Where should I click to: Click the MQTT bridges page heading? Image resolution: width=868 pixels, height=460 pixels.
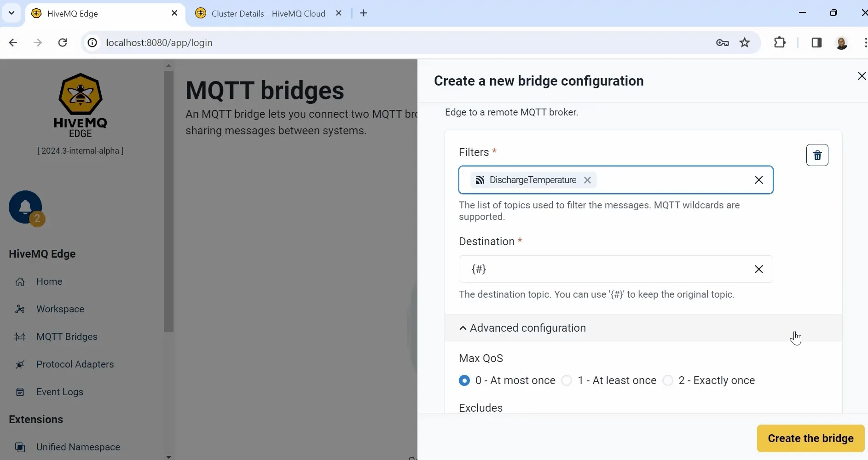click(x=265, y=90)
